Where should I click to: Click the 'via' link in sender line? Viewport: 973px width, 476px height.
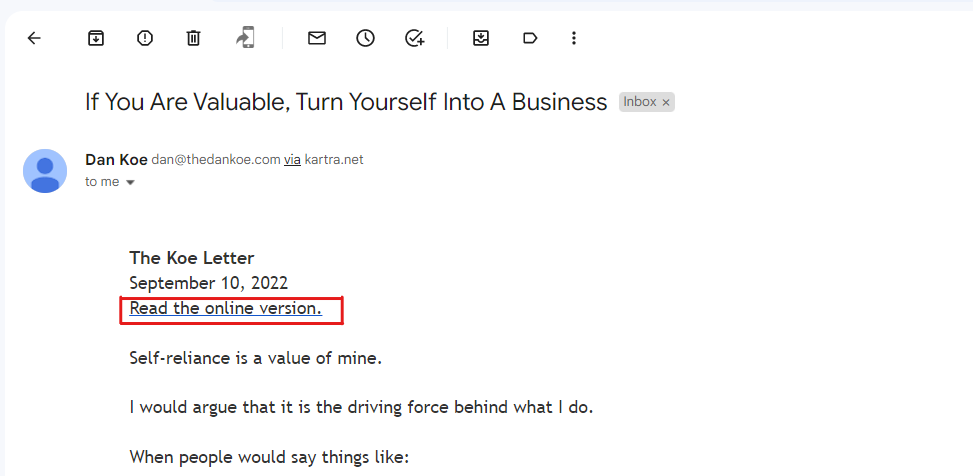292,160
